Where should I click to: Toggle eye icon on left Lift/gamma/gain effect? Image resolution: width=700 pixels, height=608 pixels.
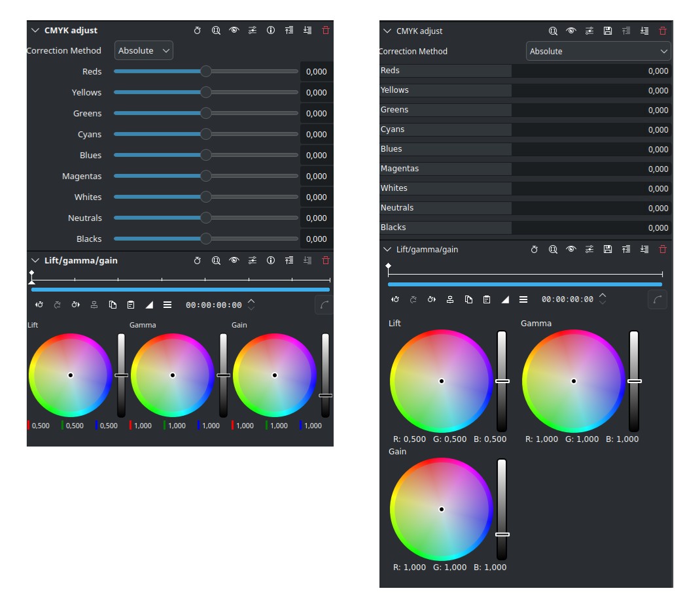pyautogui.click(x=234, y=260)
